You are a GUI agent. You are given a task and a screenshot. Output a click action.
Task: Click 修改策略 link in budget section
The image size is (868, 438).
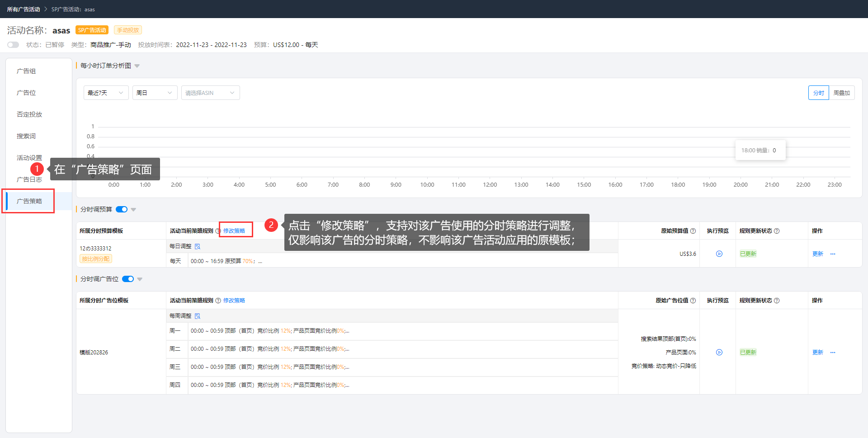[x=234, y=231]
